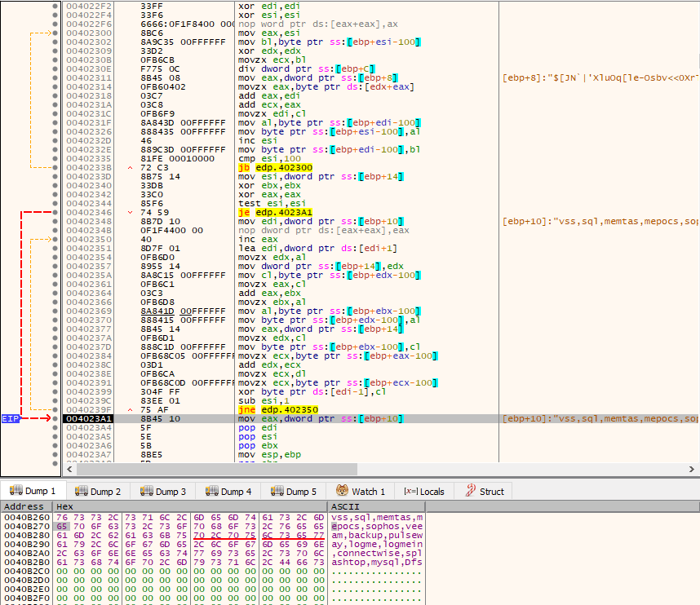Click highlighted hex byte 65 at 0040B270

coord(62,526)
